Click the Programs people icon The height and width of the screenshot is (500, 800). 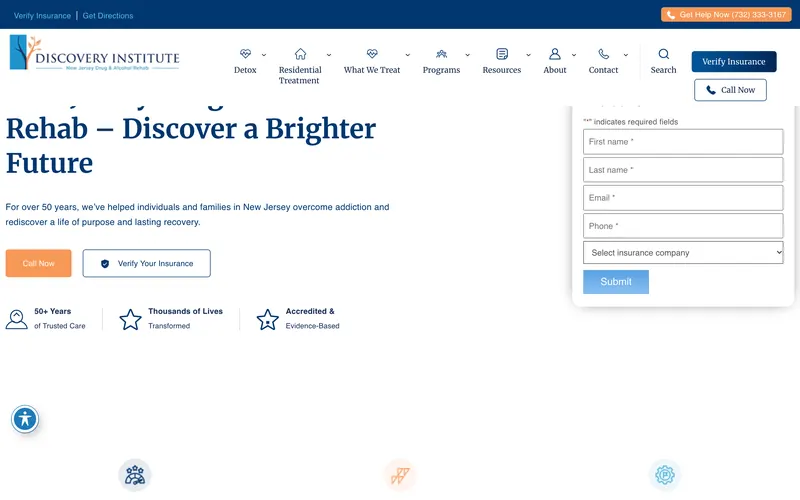coord(441,54)
